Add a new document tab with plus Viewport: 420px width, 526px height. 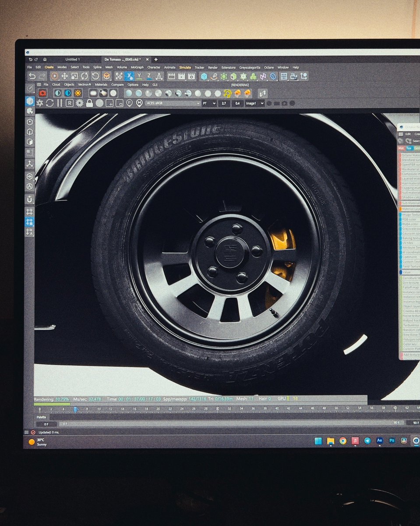[156, 59]
